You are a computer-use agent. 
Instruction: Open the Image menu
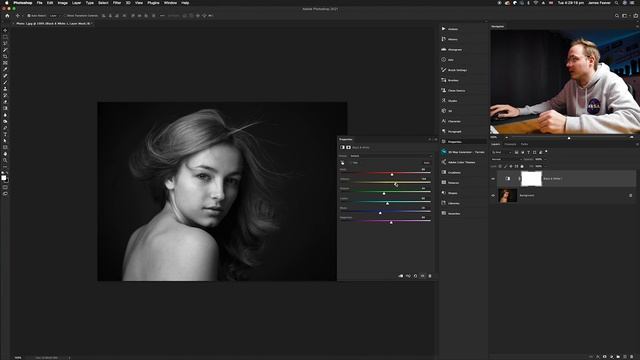(x=62, y=2)
